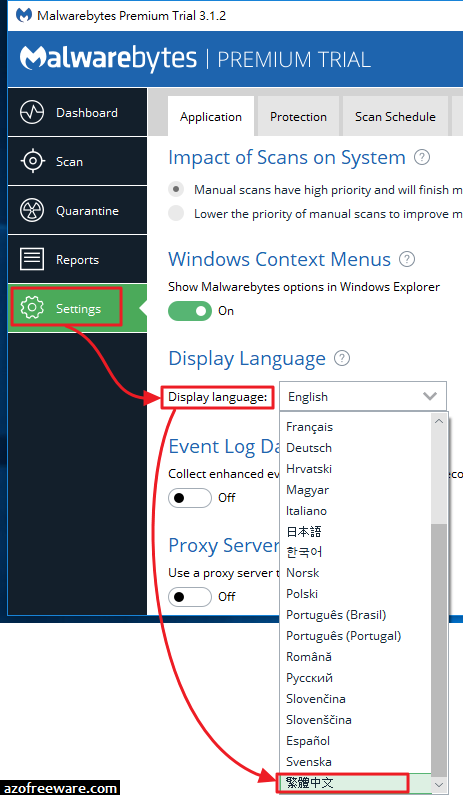Click the Reports list icon in sidebar
This screenshot has width=463, height=795.
pyautogui.click(x=32, y=259)
